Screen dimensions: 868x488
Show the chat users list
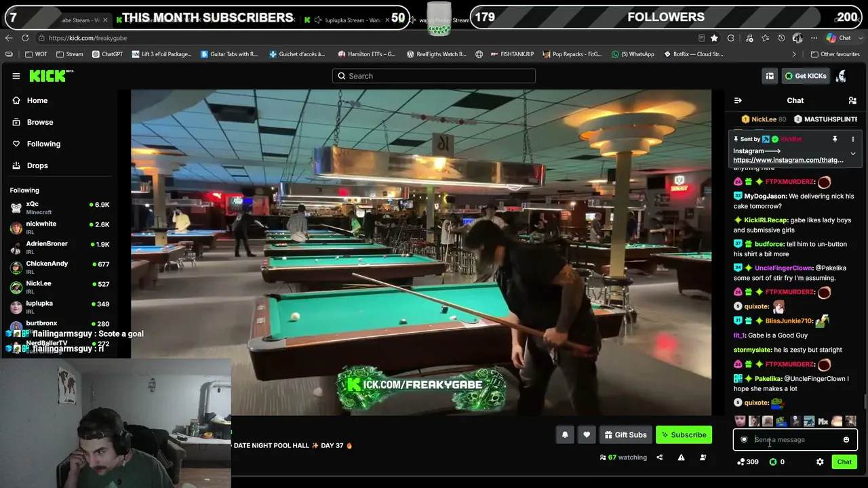[852, 100]
